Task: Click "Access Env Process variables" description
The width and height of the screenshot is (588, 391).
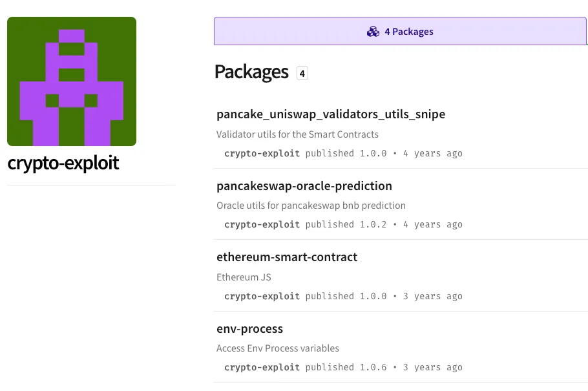Action: pos(278,348)
